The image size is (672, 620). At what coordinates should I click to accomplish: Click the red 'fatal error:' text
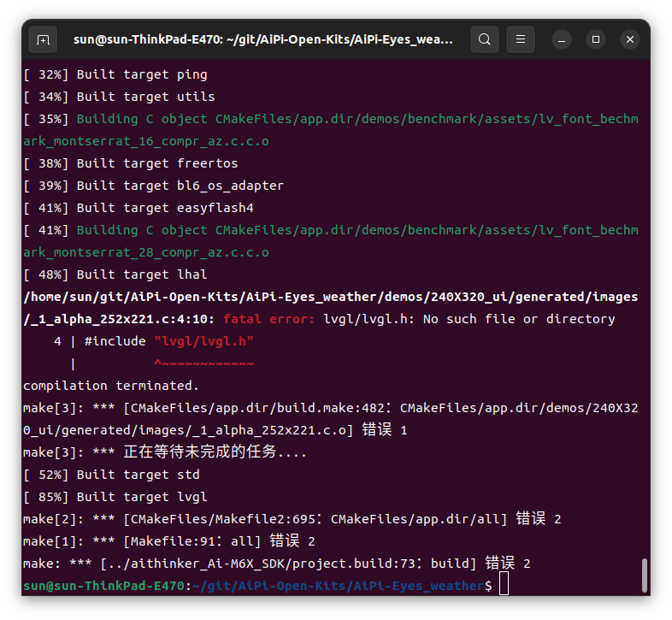(269, 319)
